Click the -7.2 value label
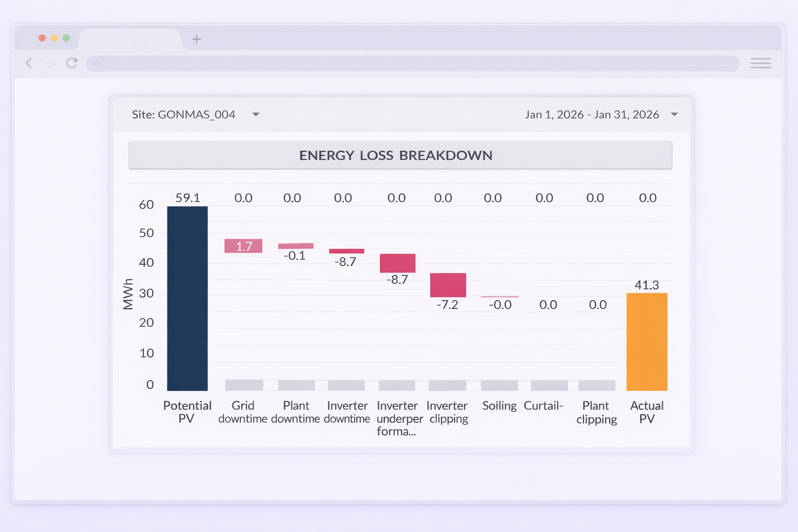Screen dimensions: 798x532 pyautogui.click(x=447, y=304)
